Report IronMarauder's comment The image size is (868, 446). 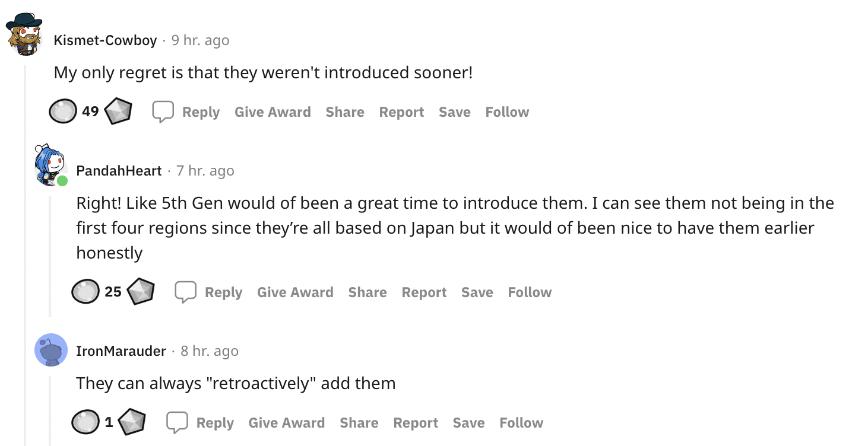416,423
